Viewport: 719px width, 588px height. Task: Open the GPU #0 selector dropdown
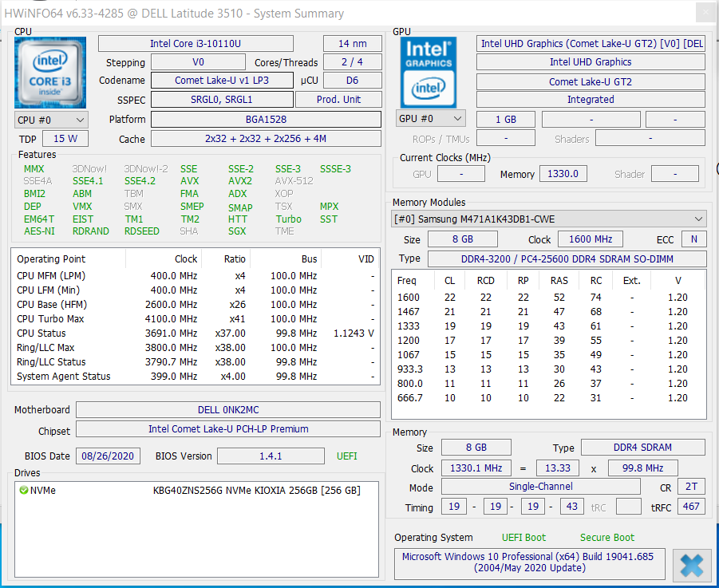coord(431,119)
